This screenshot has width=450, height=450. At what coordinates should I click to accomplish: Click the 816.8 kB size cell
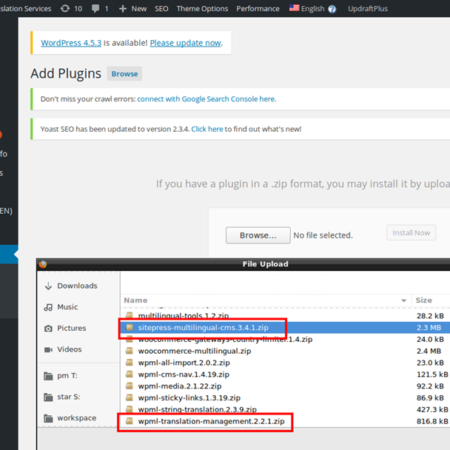(432, 421)
